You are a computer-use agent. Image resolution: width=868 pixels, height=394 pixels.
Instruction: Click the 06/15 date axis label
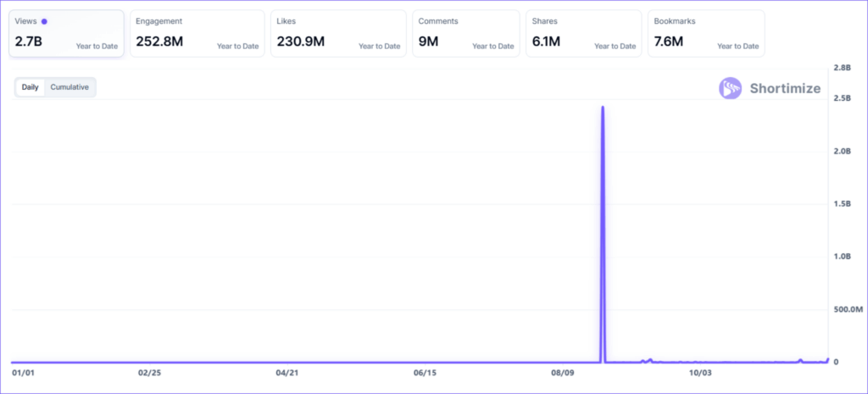click(425, 373)
